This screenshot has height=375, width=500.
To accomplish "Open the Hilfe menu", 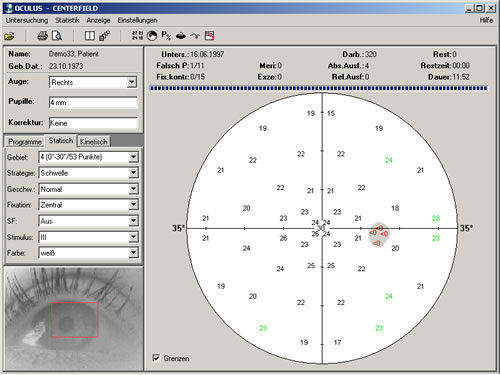I will (486, 20).
